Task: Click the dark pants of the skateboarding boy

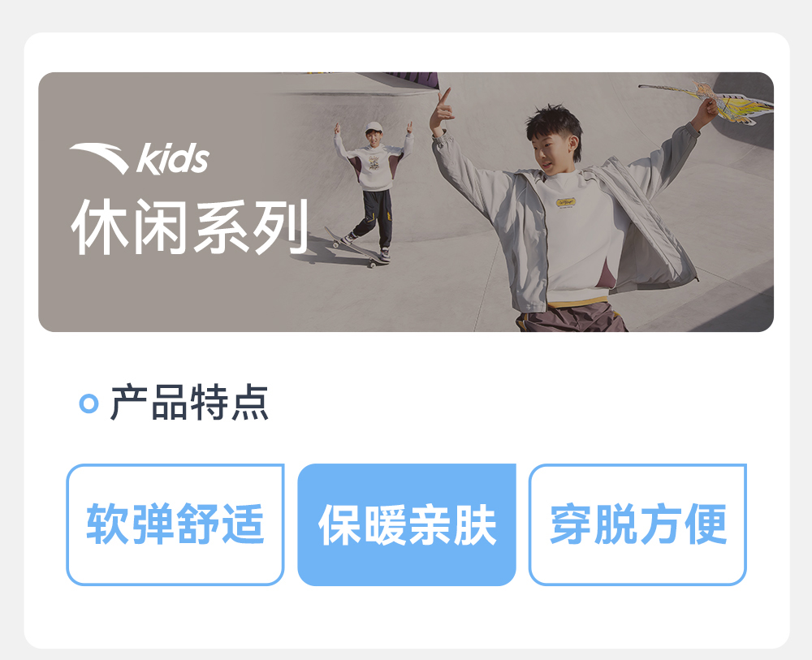Action: [374, 218]
